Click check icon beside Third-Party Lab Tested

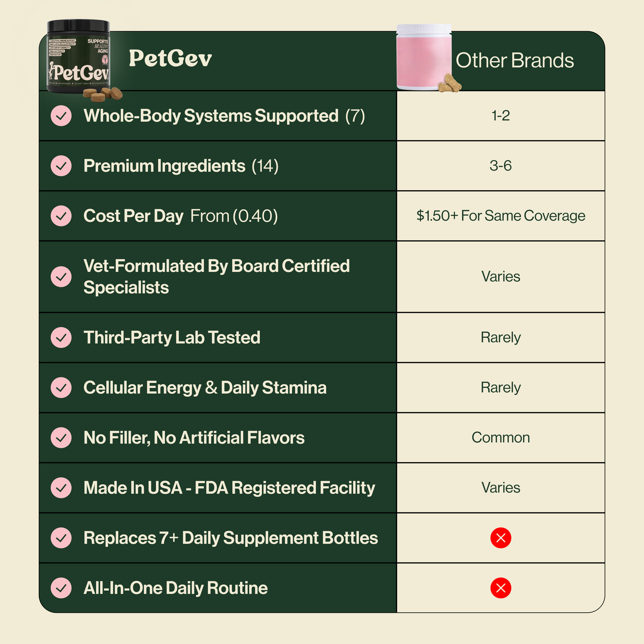click(61, 337)
